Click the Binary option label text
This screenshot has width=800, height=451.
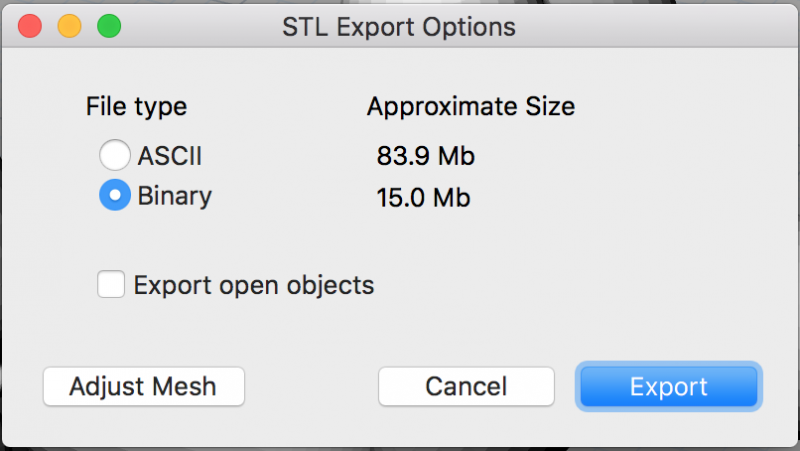(x=175, y=196)
